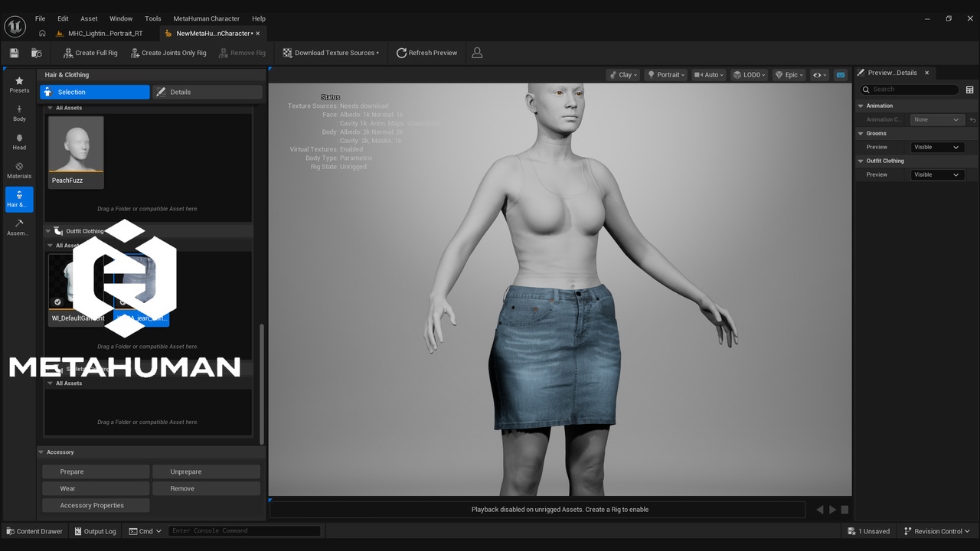The width and height of the screenshot is (980, 551).
Task: Open the Asset menu
Action: click(x=89, y=18)
